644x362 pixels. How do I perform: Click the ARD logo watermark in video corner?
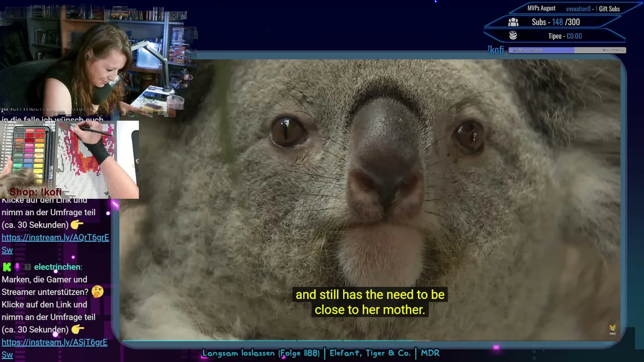(x=612, y=330)
